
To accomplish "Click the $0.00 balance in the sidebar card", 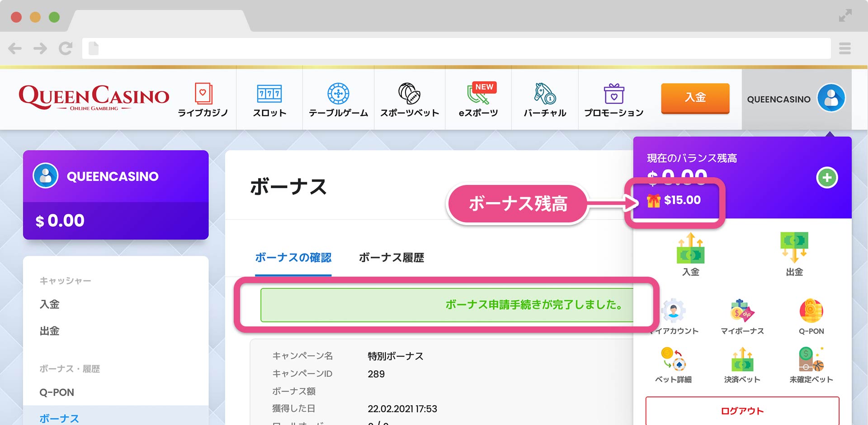I will pos(60,221).
